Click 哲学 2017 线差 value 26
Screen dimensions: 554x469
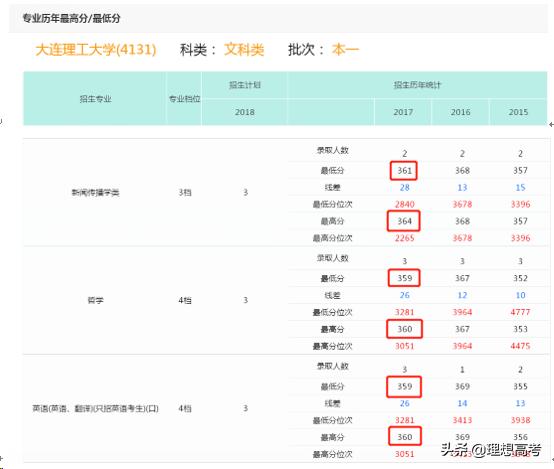coord(405,295)
